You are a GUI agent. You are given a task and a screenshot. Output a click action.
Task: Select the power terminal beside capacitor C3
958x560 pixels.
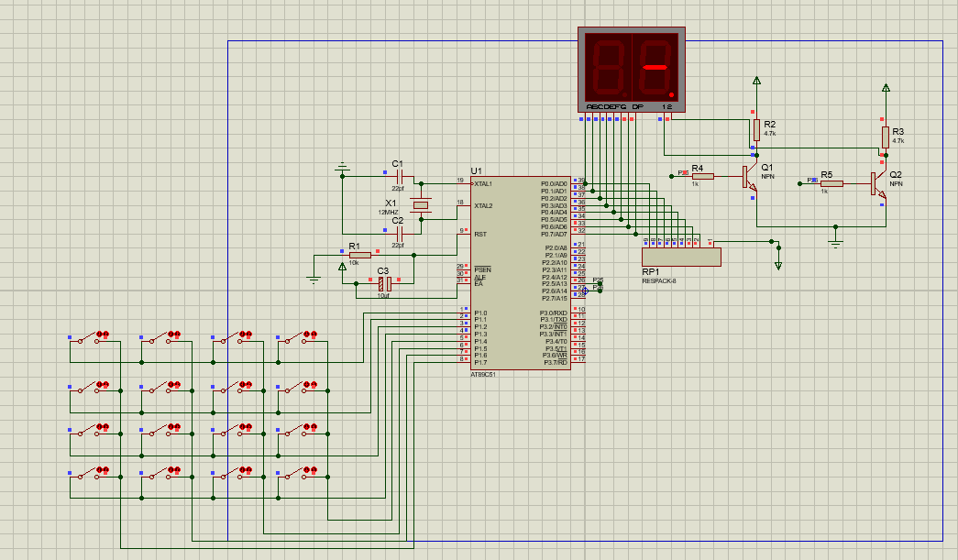[342, 267]
